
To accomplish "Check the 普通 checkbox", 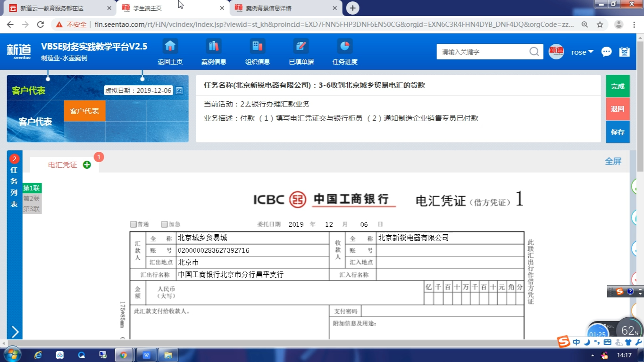I will pos(134,224).
